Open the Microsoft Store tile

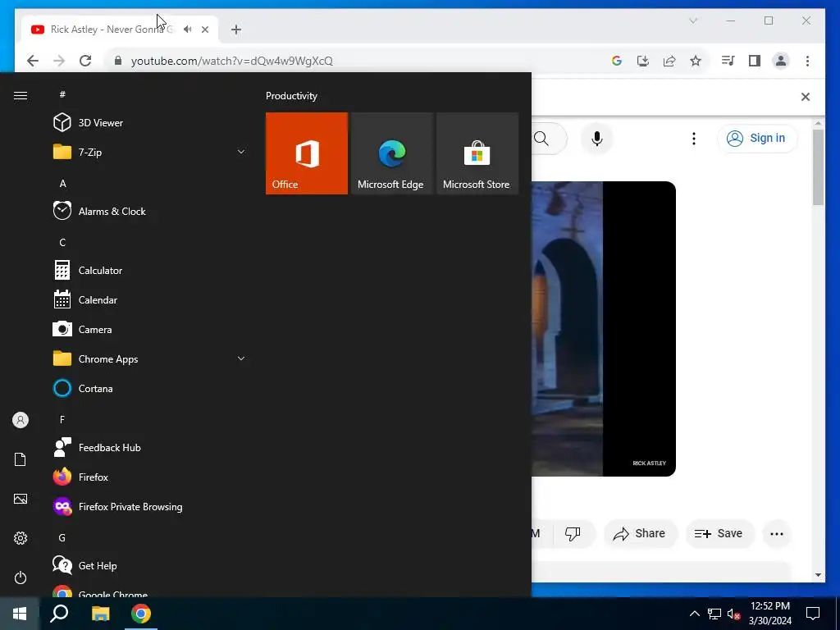tap(477, 153)
